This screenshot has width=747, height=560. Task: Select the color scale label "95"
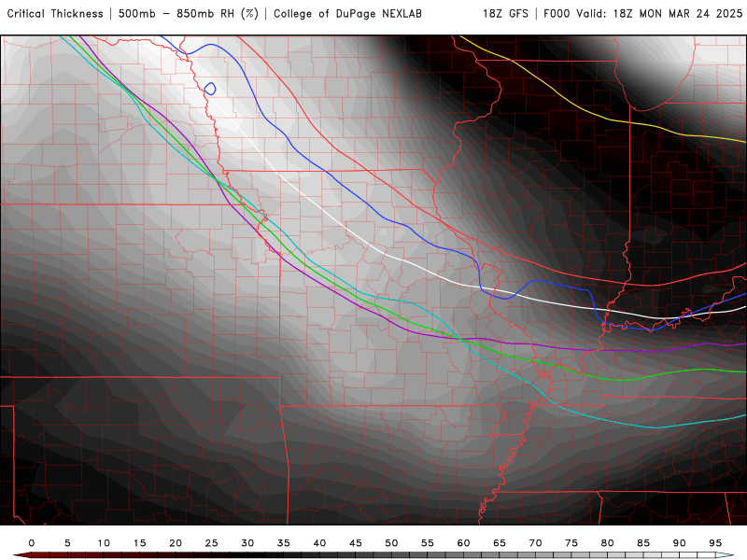pos(715,543)
